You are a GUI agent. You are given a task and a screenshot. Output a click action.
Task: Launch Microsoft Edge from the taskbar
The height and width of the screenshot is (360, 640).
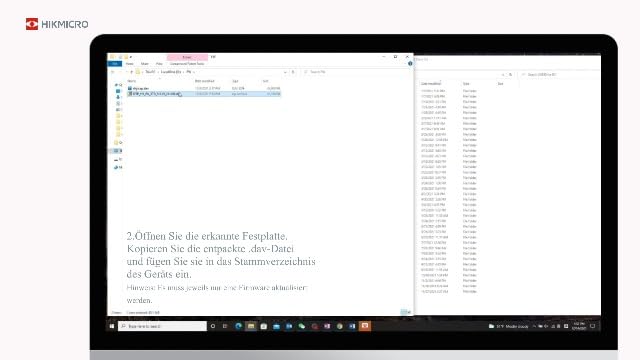[238, 326]
